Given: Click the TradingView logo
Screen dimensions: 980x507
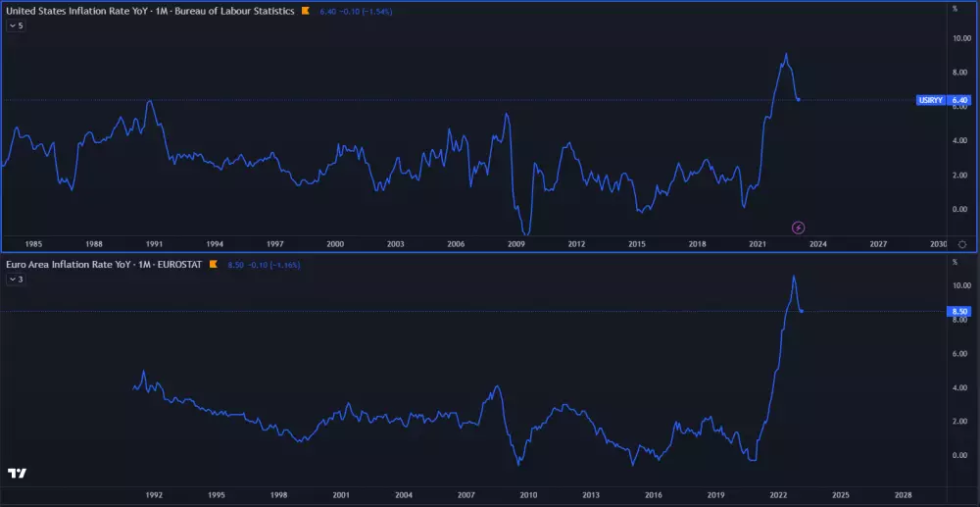Looking at the screenshot, I should [17, 474].
